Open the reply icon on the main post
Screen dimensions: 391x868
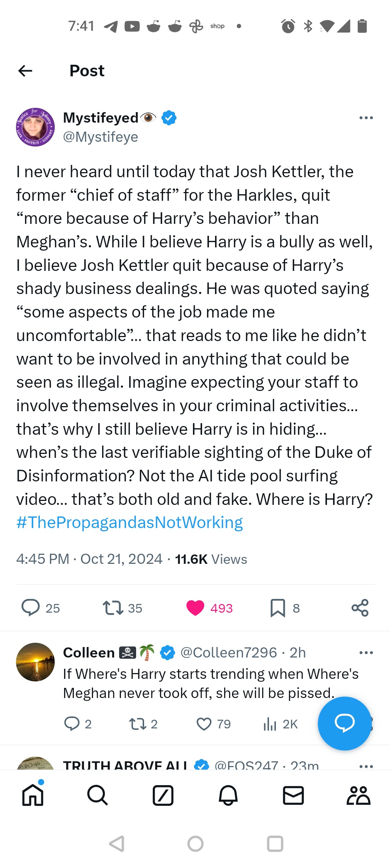[x=31, y=608]
